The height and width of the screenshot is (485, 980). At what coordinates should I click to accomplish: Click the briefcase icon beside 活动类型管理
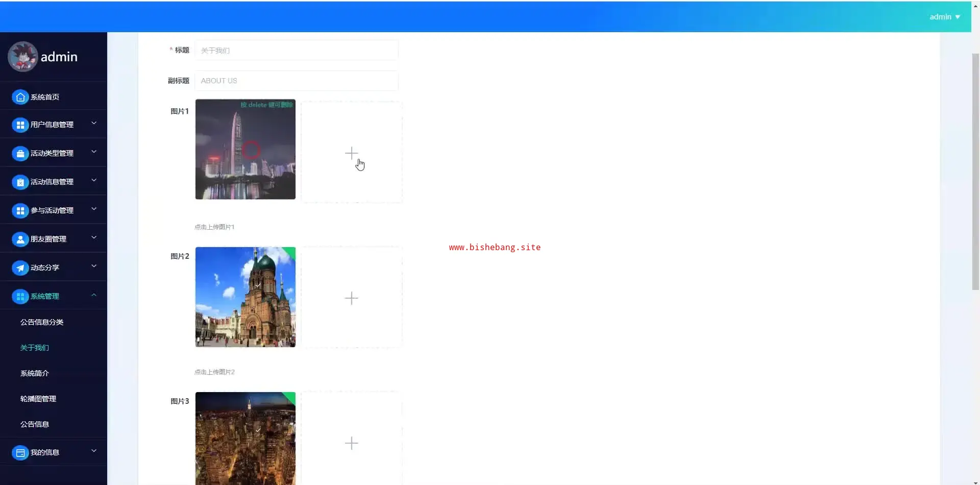[x=20, y=153]
